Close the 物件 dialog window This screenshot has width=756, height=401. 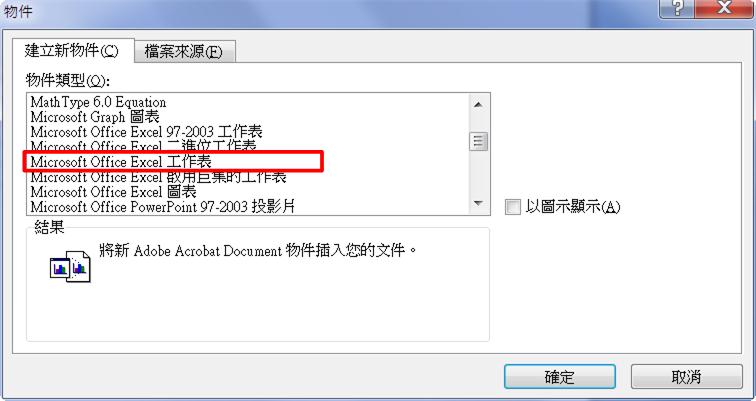(x=723, y=8)
